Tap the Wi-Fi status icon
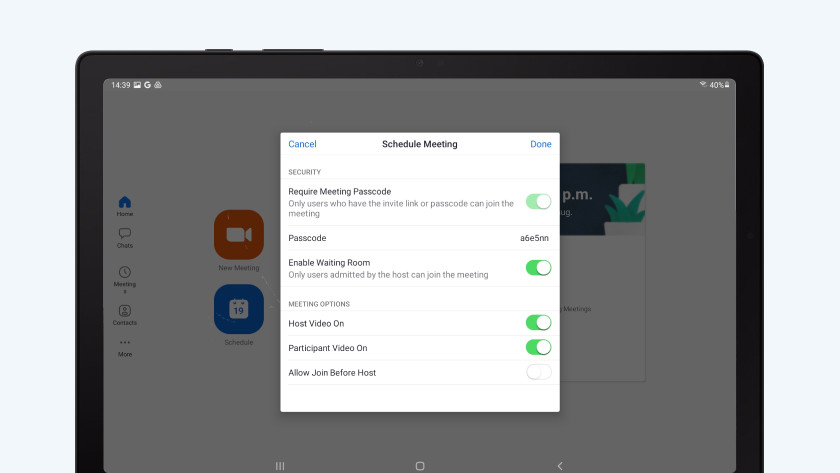The width and height of the screenshot is (840, 473). (x=703, y=85)
